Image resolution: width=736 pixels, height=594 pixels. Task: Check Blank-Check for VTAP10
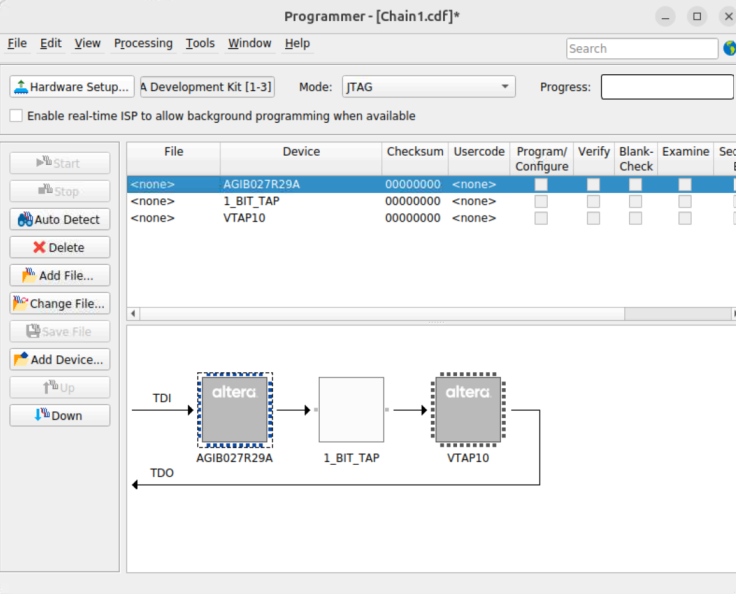click(x=635, y=218)
